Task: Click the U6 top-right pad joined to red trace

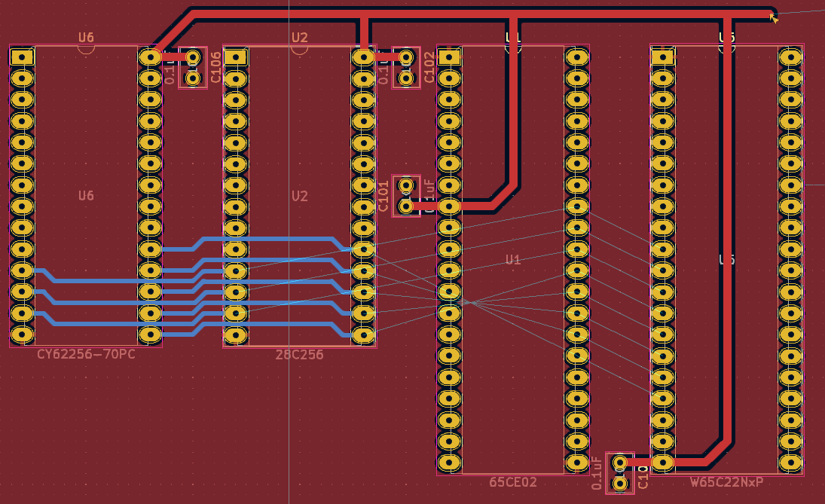Action: coord(151,57)
